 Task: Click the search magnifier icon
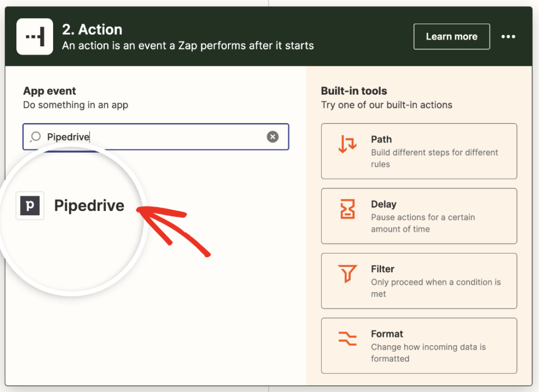pyautogui.click(x=35, y=137)
